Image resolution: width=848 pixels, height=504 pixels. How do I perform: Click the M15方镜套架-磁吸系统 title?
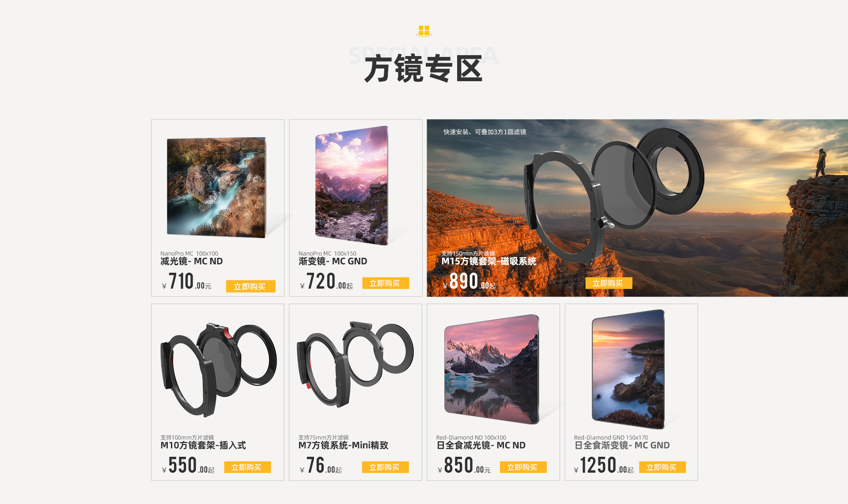pos(488,261)
